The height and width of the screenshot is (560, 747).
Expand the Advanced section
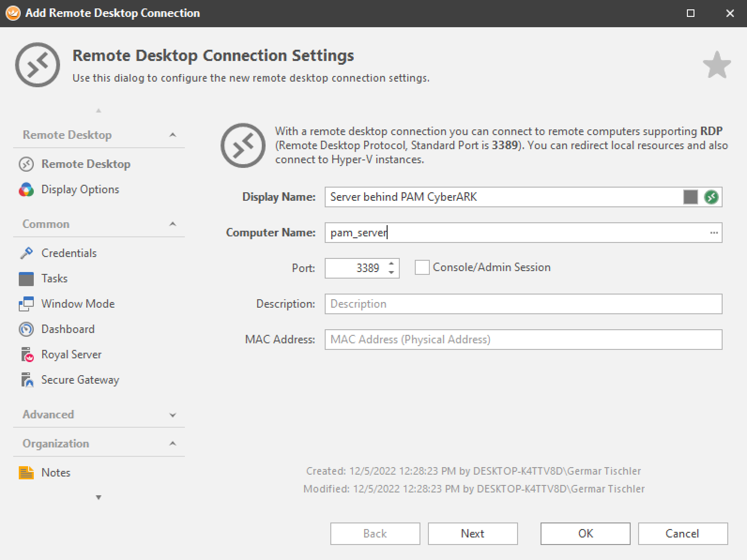(x=173, y=415)
